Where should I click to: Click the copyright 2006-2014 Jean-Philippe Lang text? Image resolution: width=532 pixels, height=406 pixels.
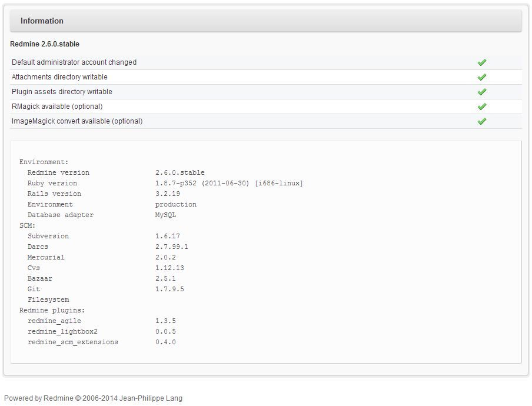[x=129, y=398]
